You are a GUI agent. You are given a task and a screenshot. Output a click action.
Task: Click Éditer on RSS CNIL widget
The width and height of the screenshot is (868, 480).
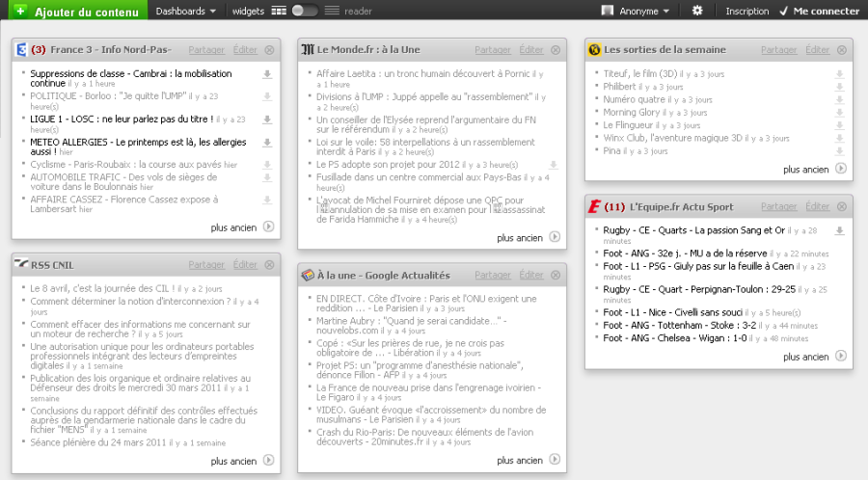(245, 265)
